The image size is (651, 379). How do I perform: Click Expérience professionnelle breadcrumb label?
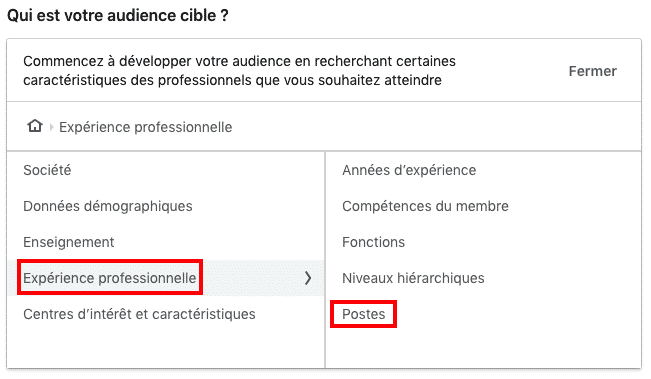[x=145, y=127]
